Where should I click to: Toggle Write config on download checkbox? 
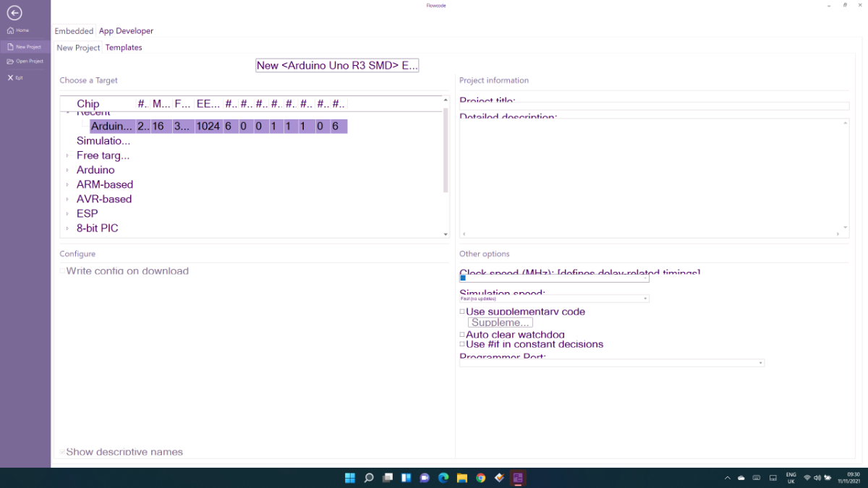[63, 271]
